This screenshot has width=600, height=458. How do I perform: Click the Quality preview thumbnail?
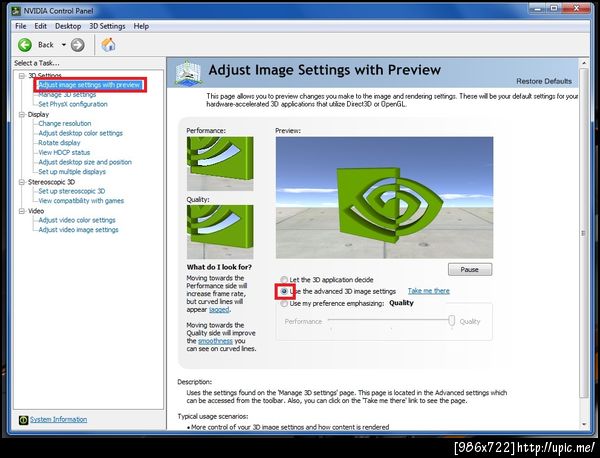[220, 232]
